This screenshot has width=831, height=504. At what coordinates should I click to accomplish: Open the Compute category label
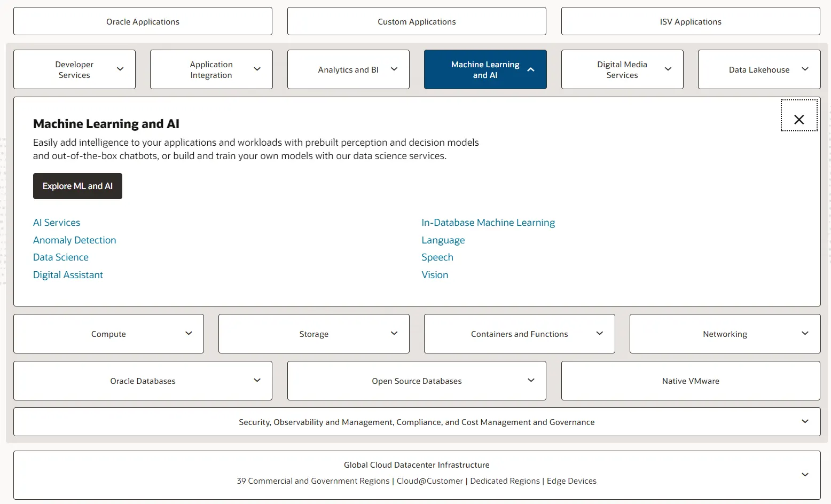pyautogui.click(x=108, y=334)
